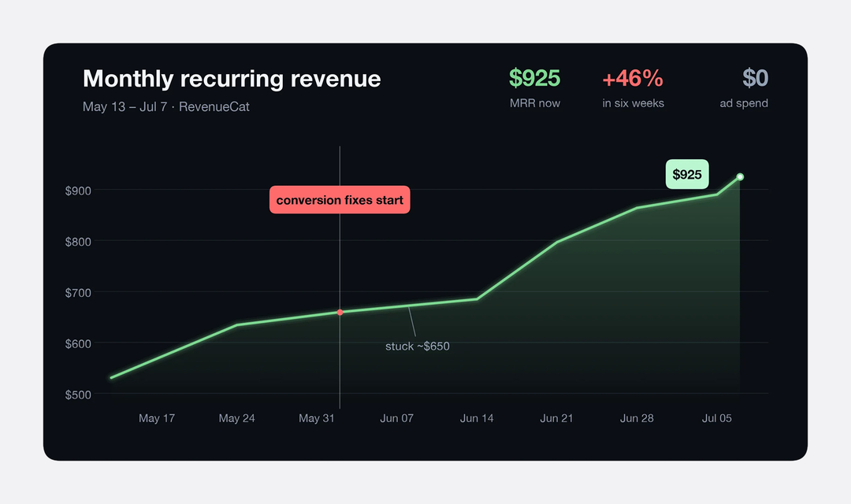This screenshot has width=851, height=504.
Task: Click the $500 y-axis label
Action: pyautogui.click(x=78, y=395)
